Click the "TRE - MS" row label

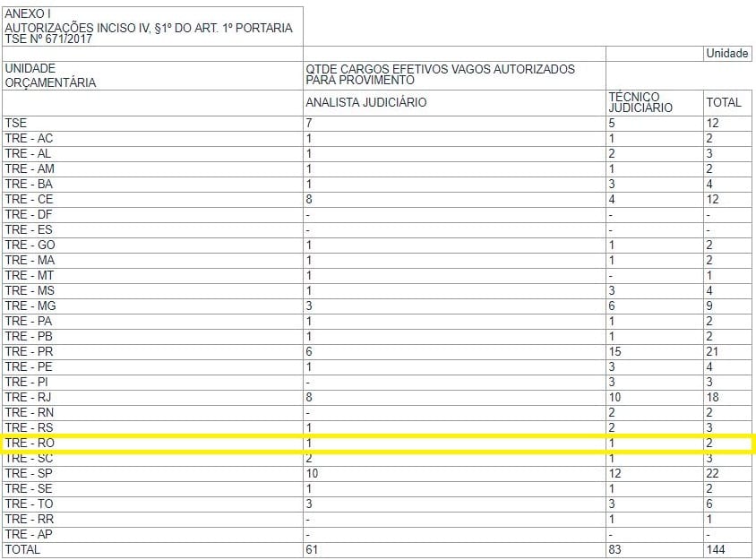30,291
